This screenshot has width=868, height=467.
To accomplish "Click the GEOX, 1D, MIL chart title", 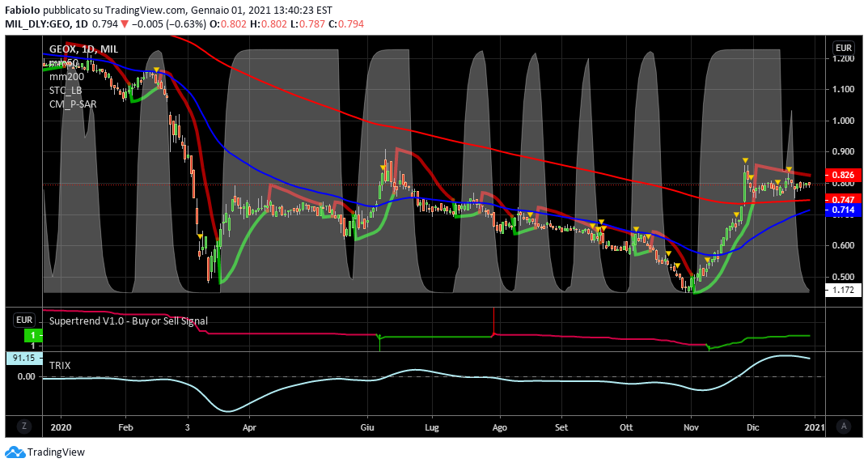I will pyautogui.click(x=83, y=49).
